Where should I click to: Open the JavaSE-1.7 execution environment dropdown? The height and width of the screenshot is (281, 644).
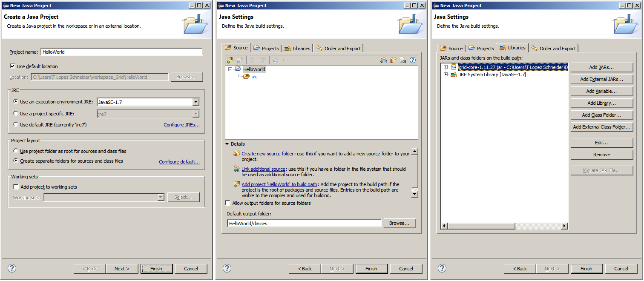pos(195,102)
